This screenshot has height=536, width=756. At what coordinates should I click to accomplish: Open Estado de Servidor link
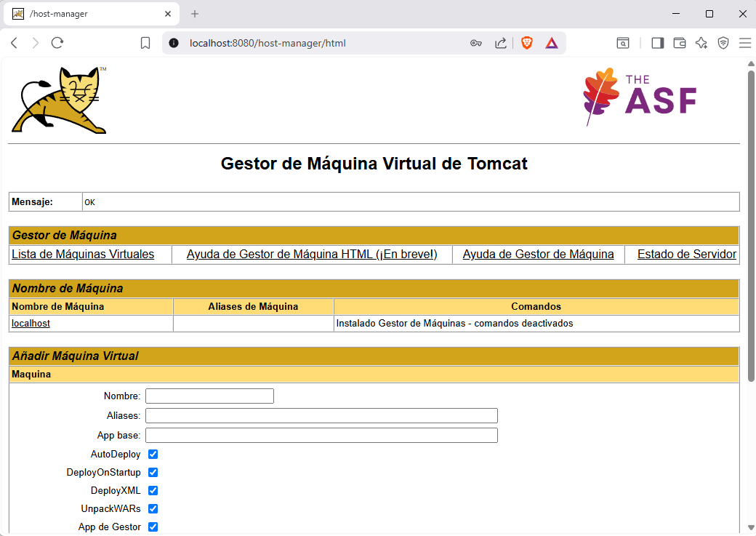(x=687, y=255)
